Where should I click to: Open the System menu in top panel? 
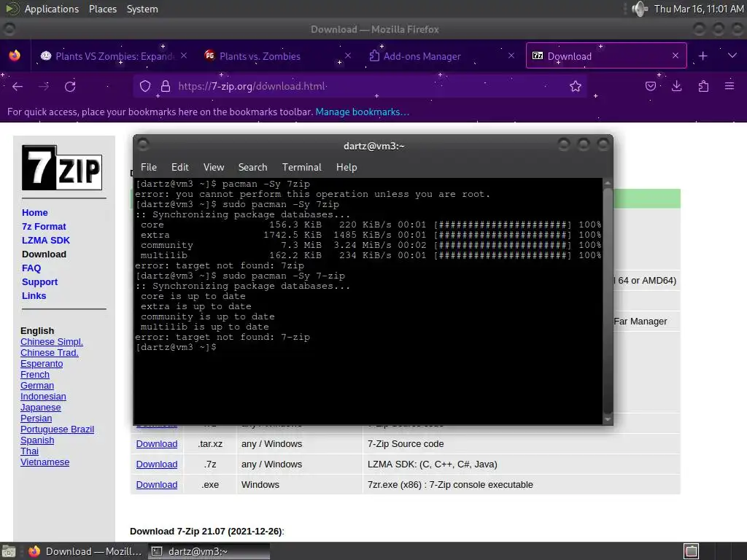point(142,9)
